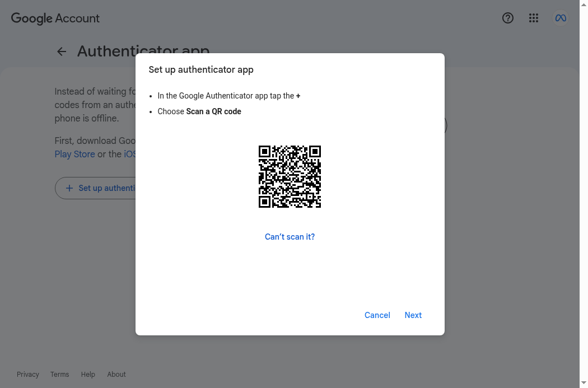Open the account profile avatar
This screenshot has height=388, width=588.
(x=561, y=18)
